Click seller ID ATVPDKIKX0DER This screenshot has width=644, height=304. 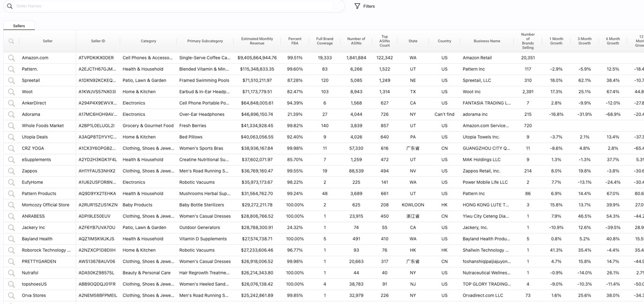click(96, 58)
